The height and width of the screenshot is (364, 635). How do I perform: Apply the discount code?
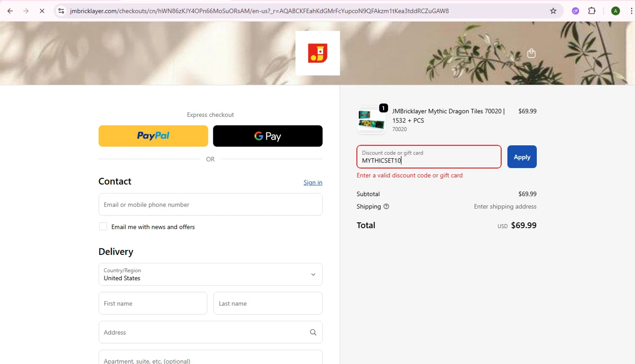click(x=522, y=157)
